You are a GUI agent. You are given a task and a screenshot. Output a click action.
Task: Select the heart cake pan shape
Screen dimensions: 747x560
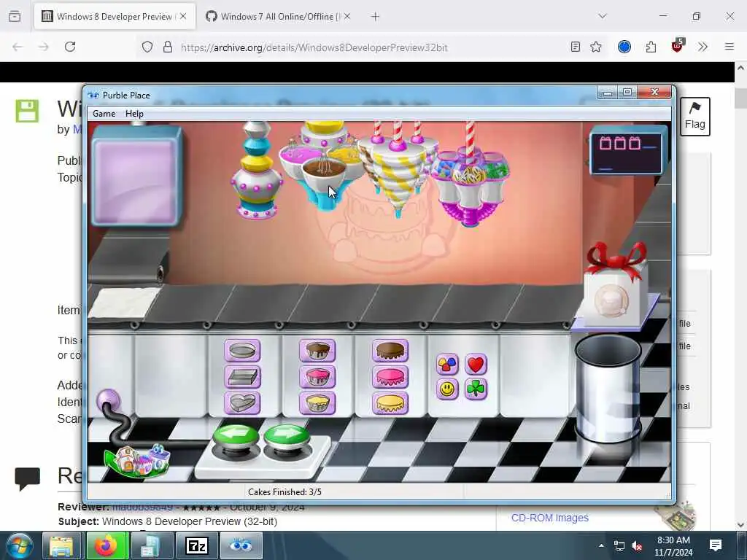[x=242, y=403]
